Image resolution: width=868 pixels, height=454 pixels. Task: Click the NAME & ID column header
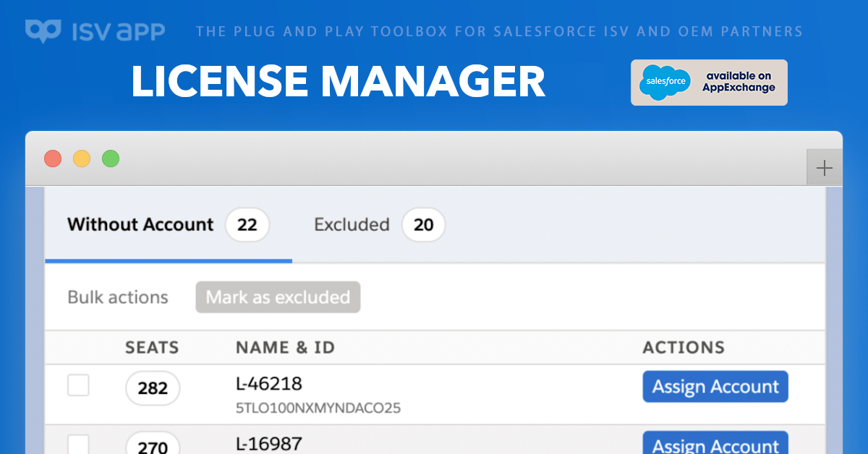(x=286, y=348)
